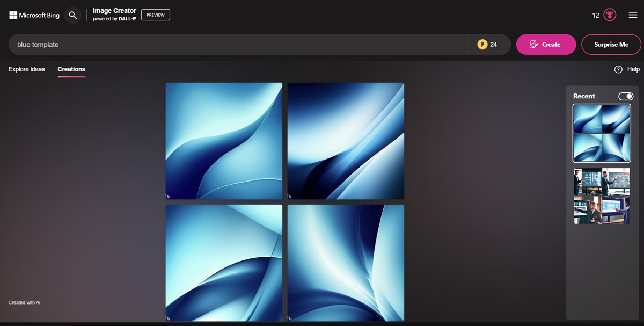Image resolution: width=644 pixels, height=326 pixels.
Task: Click the Create button
Action: (546, 45)
